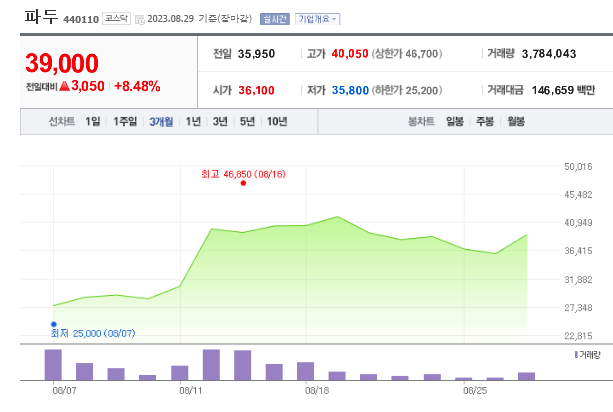Click the 고가 value 40,050
Viewport: 613px width, 412px height.
tap(350, 54)
